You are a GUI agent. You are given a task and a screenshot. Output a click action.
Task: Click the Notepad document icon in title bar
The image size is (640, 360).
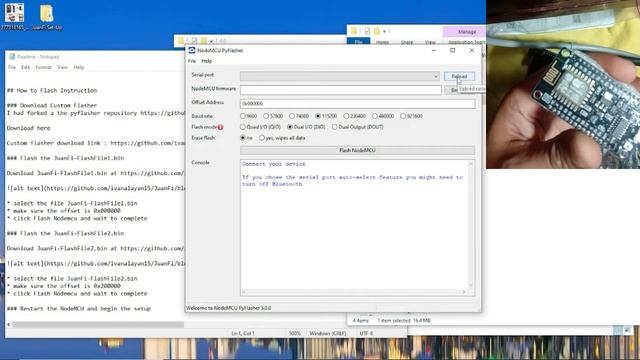pos(12,57)
